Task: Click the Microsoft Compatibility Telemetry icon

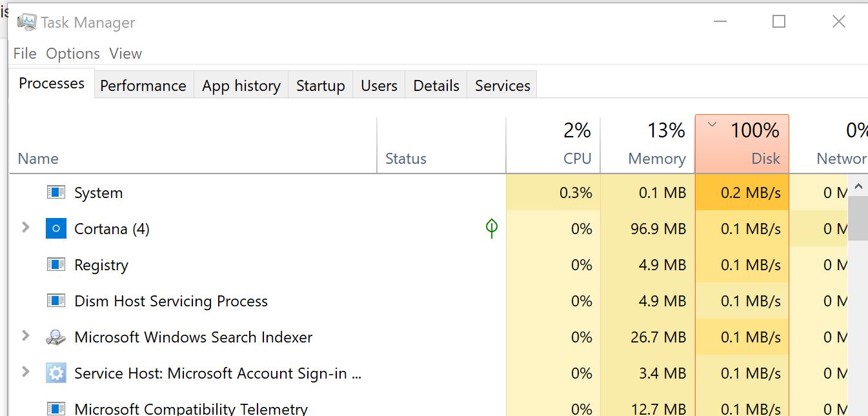Action: [56, 408]
